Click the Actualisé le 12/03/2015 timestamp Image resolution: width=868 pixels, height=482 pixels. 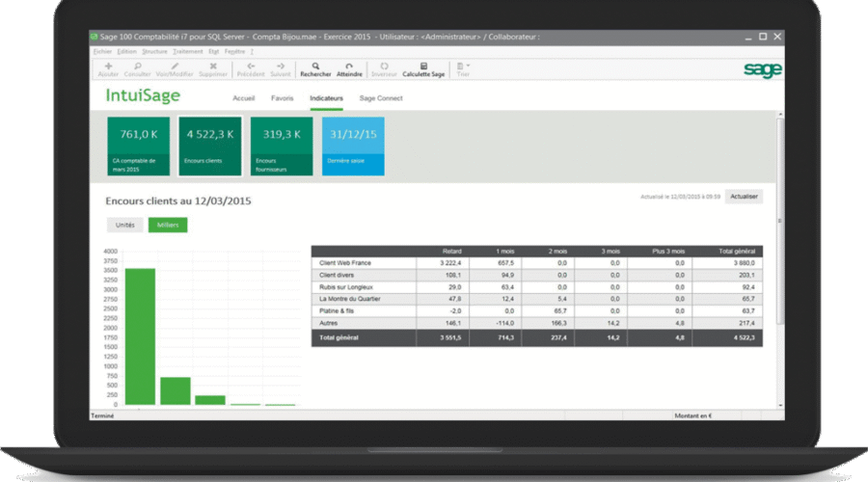point(680,197)
